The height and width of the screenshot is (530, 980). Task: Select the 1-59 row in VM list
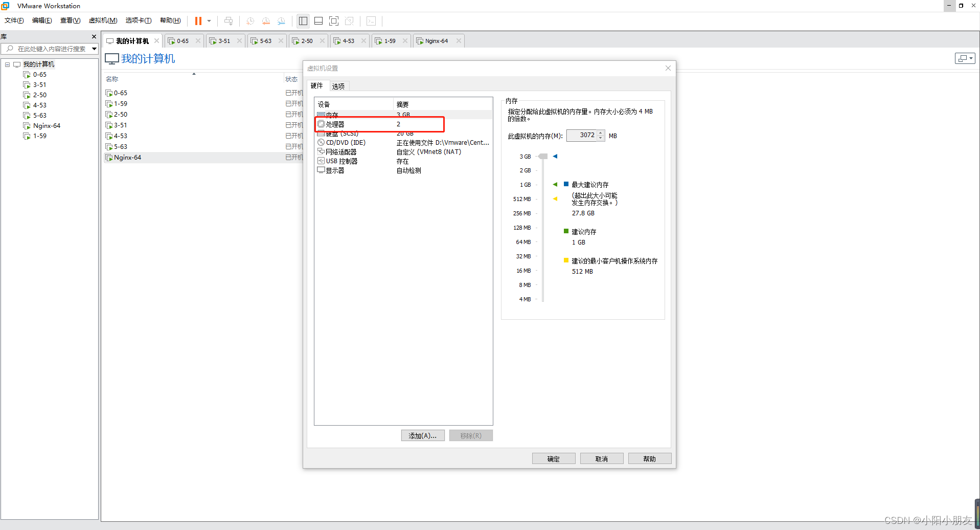tap(203, 104)
